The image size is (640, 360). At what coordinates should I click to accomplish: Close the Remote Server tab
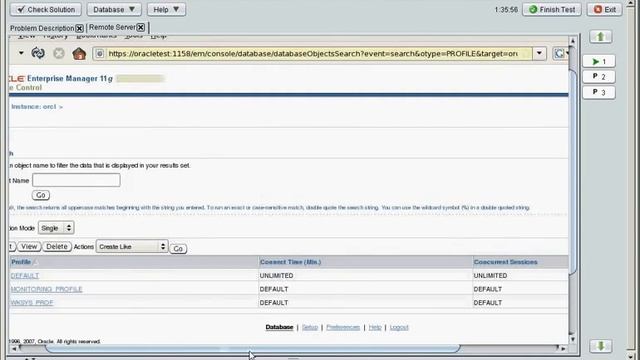tap(141, 27)
